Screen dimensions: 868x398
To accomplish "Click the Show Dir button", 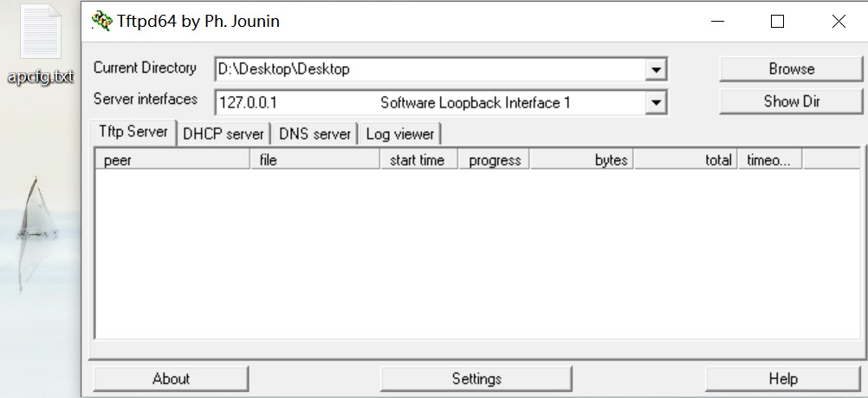I will pos(791,101).
